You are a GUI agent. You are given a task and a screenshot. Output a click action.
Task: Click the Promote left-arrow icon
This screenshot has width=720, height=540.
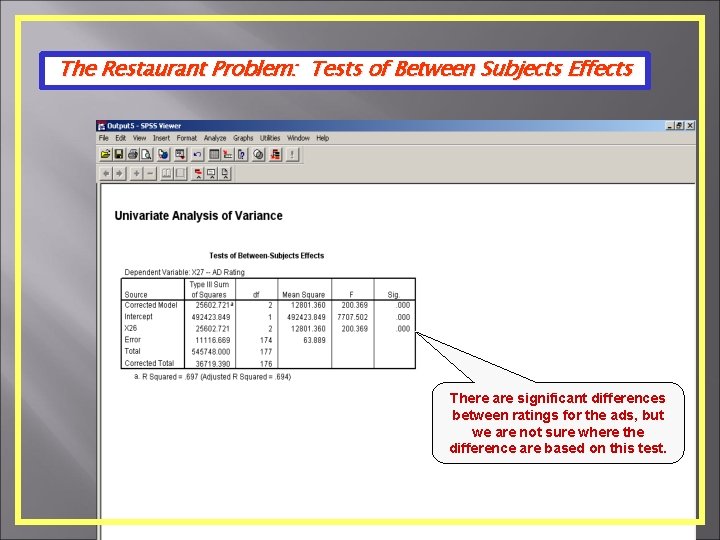tap(106, 174)
